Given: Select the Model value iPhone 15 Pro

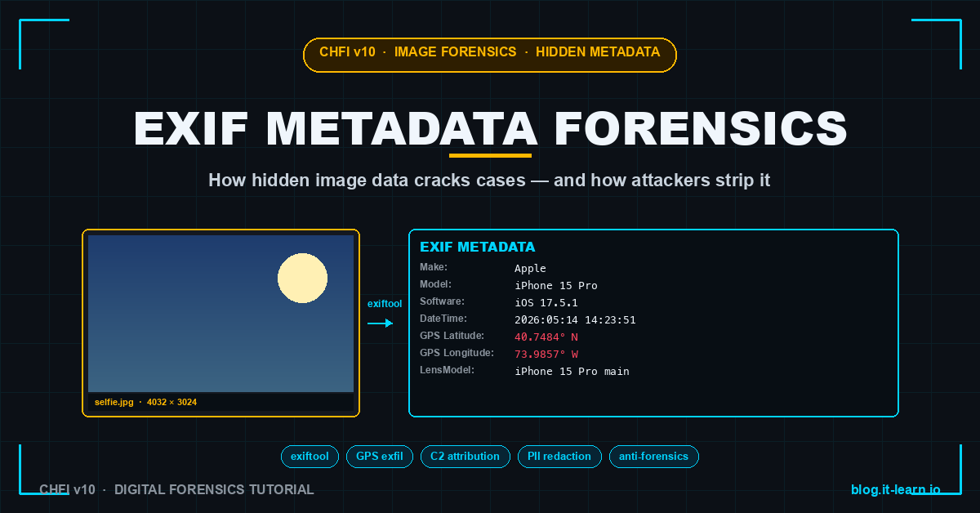Looking at the screenshot, I should (x=555, y=285).
